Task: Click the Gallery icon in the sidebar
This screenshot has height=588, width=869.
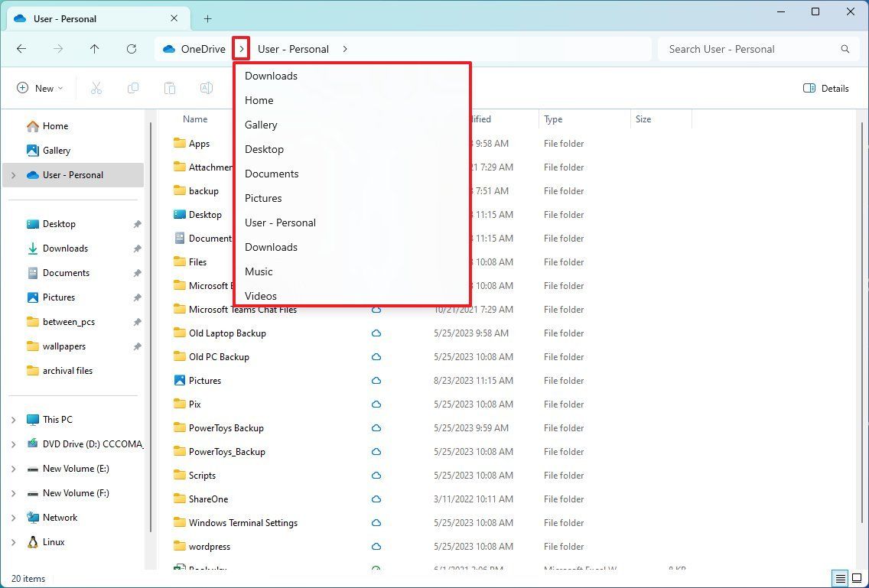Action: [x=32, y=150]
